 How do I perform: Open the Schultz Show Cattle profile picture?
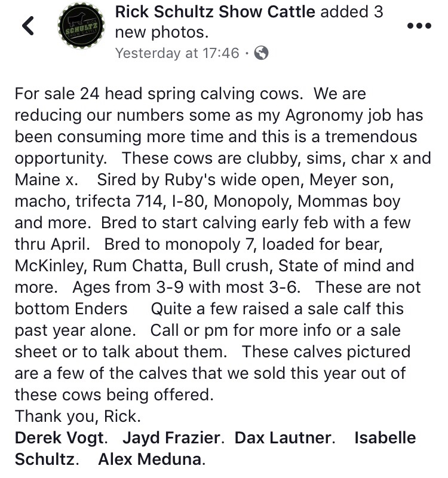click(81, 26)
